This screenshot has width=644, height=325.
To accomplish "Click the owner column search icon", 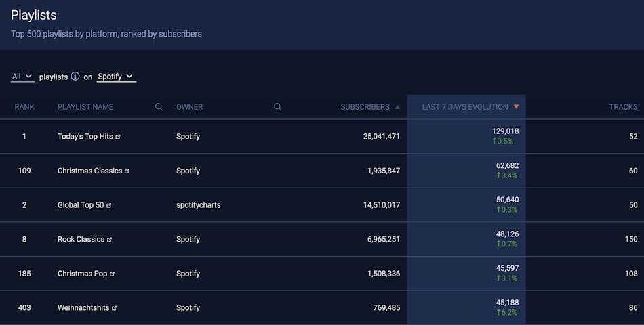I will (x=277, y=107).
